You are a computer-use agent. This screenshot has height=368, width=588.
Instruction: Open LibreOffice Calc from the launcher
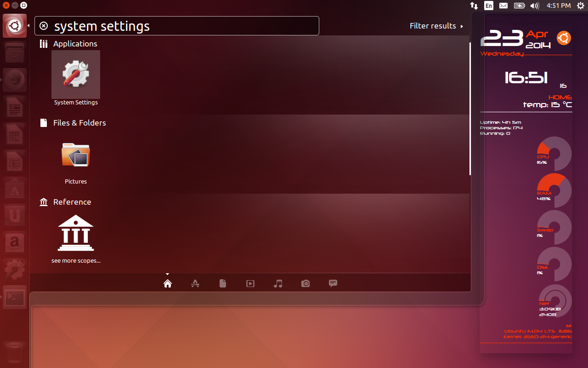(15, 135)
